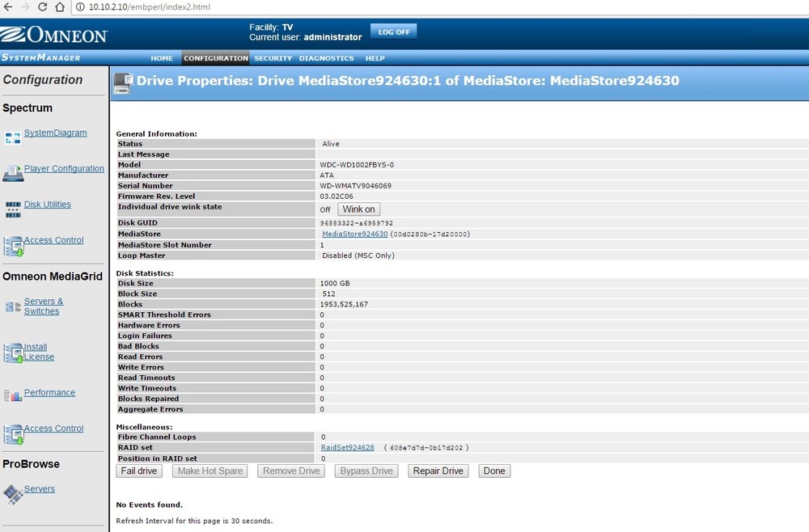The image size is (809, 532).
Task: Click the Remove Drive button
Action: click(x=291, y=471)
